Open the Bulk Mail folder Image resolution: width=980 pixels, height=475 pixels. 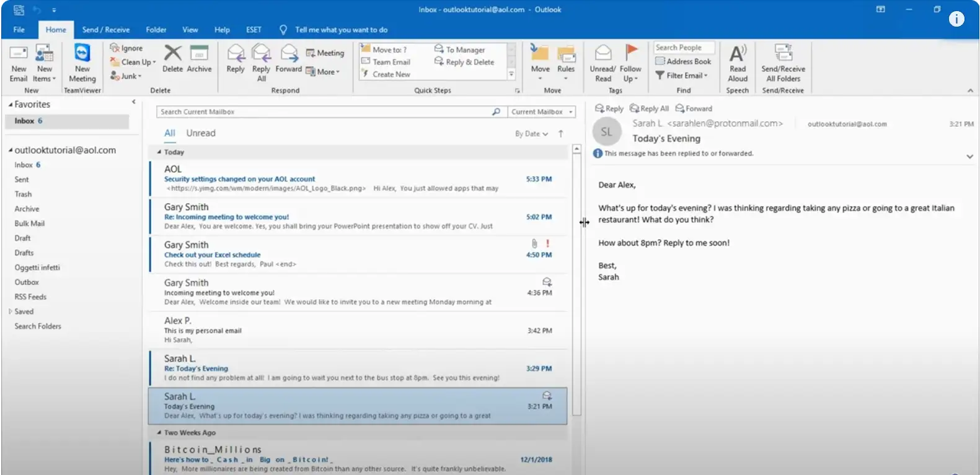[x=30, y=224]
